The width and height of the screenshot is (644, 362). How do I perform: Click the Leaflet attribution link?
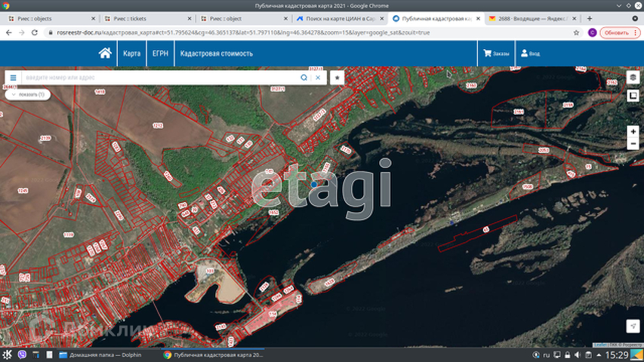[x=599, y=345]
